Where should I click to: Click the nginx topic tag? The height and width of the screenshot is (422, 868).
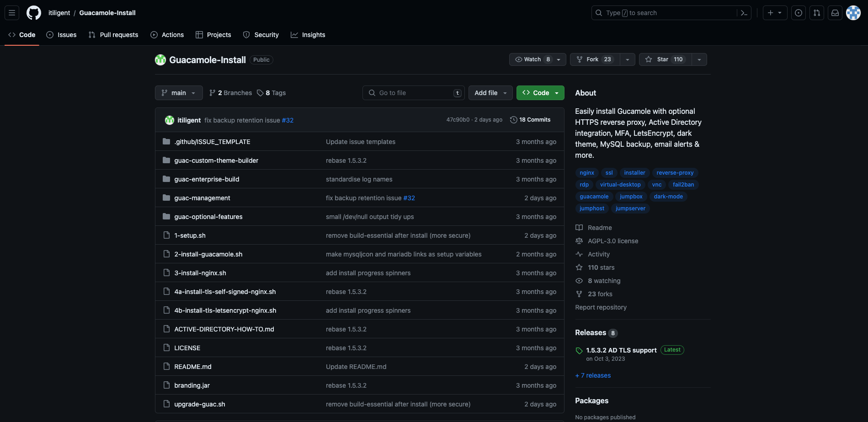pyautogui.click(x=587, y=173)
